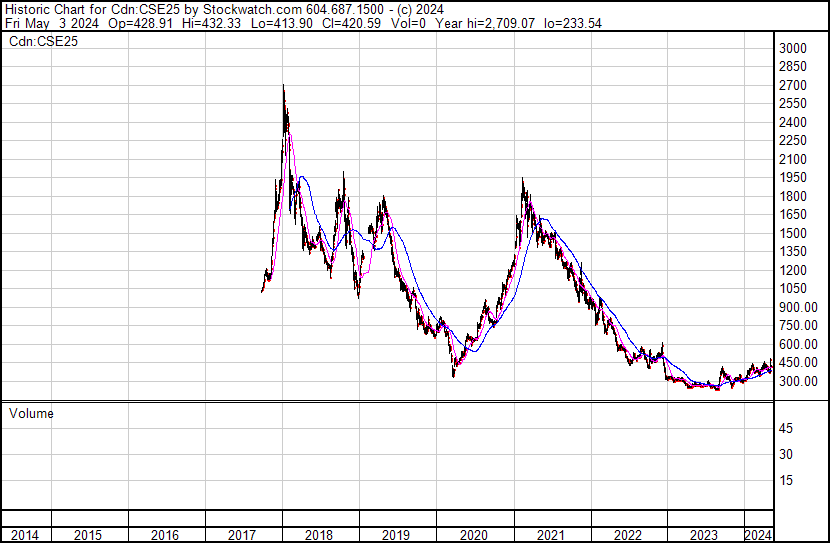Click the 2014 year label on the timeline

(24, 535)
